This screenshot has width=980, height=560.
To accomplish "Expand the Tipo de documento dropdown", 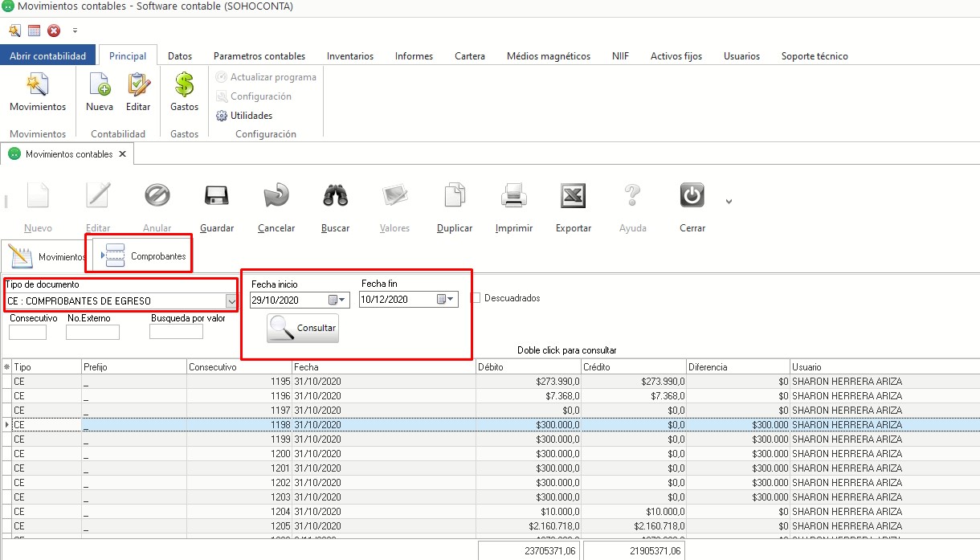I will pos(231,301).
